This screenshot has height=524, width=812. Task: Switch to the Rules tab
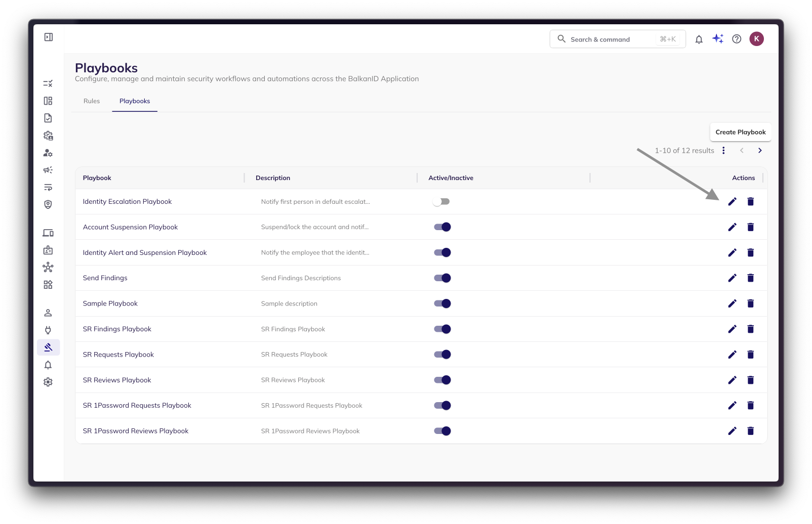pyautogui.click(x=92, y=101)
